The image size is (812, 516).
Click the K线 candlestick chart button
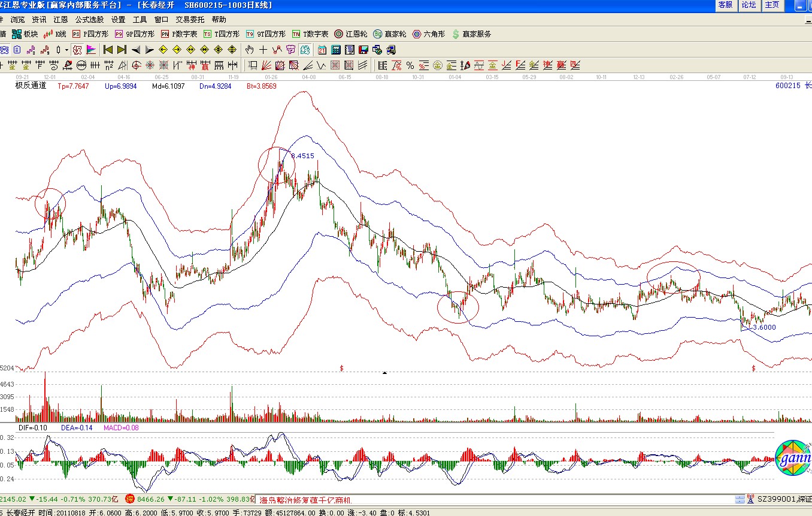[55, 34]
